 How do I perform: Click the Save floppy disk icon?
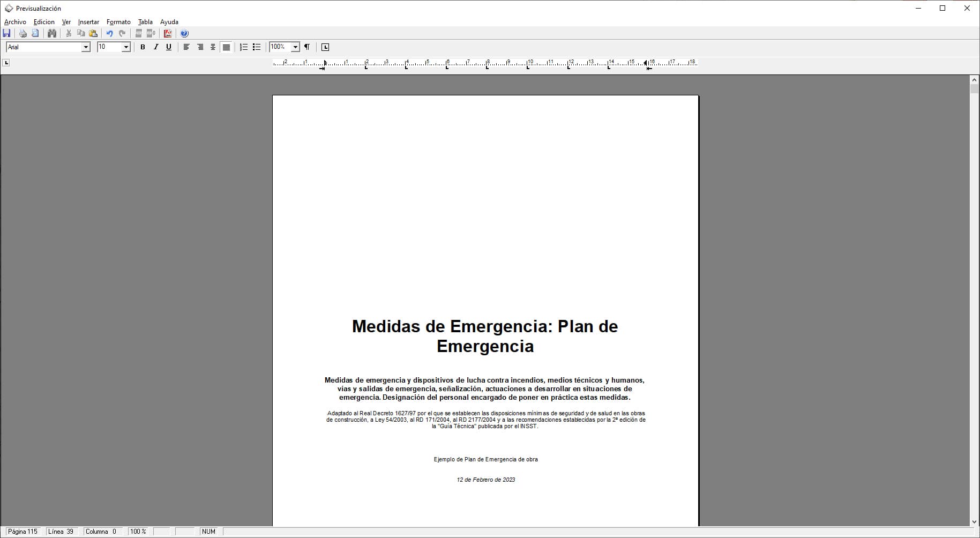click(7, 33)
